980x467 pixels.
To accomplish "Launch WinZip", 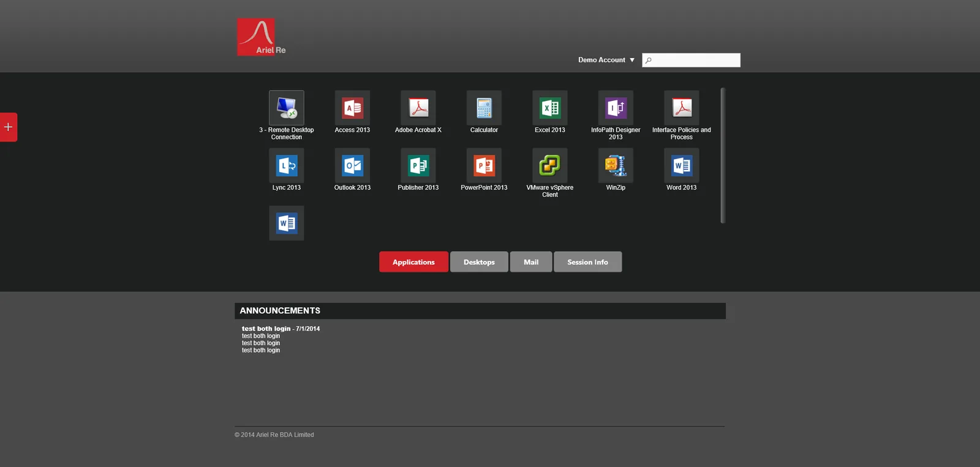I will (x=616, y=166).
